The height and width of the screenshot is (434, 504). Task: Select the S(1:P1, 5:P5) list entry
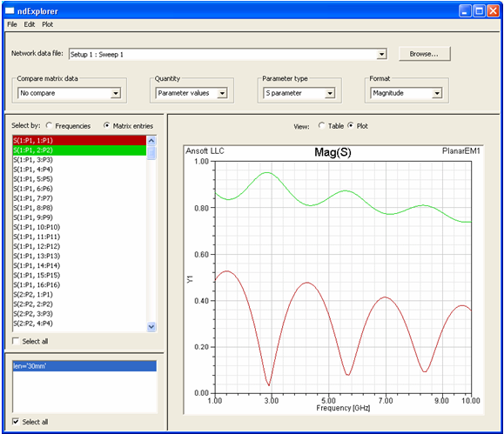(x=79, y=179)
